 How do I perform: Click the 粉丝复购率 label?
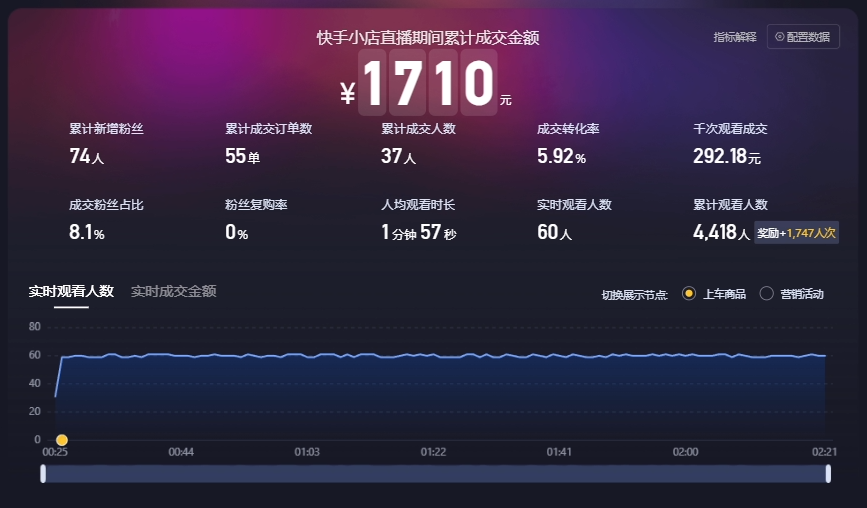256,205
